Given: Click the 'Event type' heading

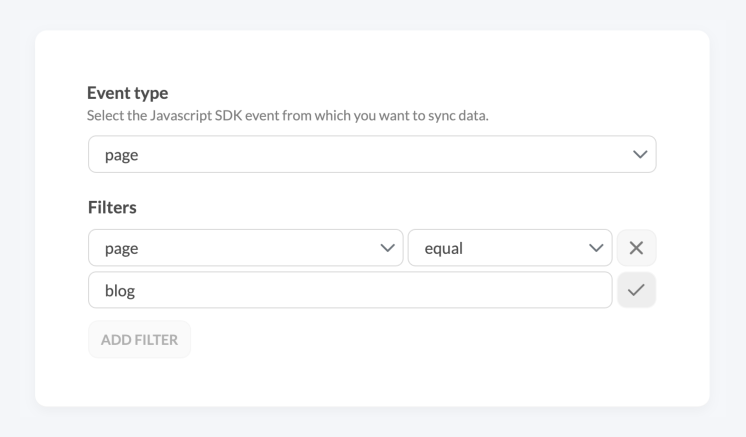Looking at the screenshot, I should [128, 93].
